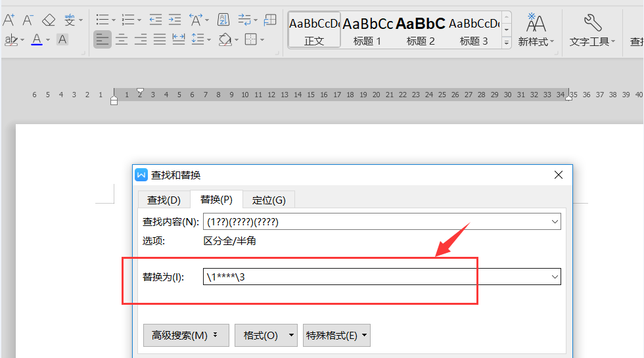The height and width of the screenshot is (358, 644).
Task: Click the Chinese layout A icon
Action: click(196, 20)
